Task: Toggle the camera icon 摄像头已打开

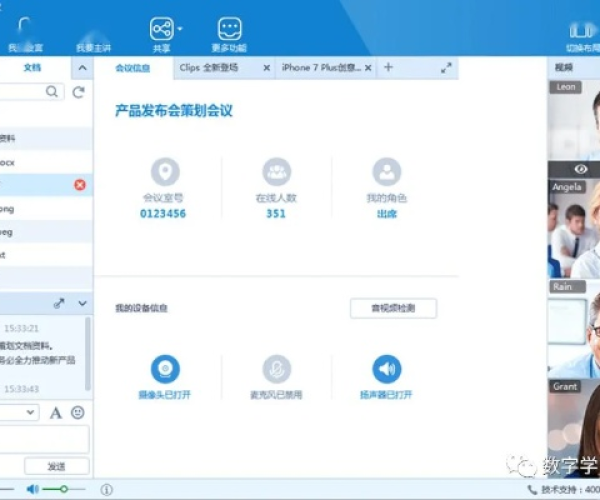Action: tap(165, 369)
